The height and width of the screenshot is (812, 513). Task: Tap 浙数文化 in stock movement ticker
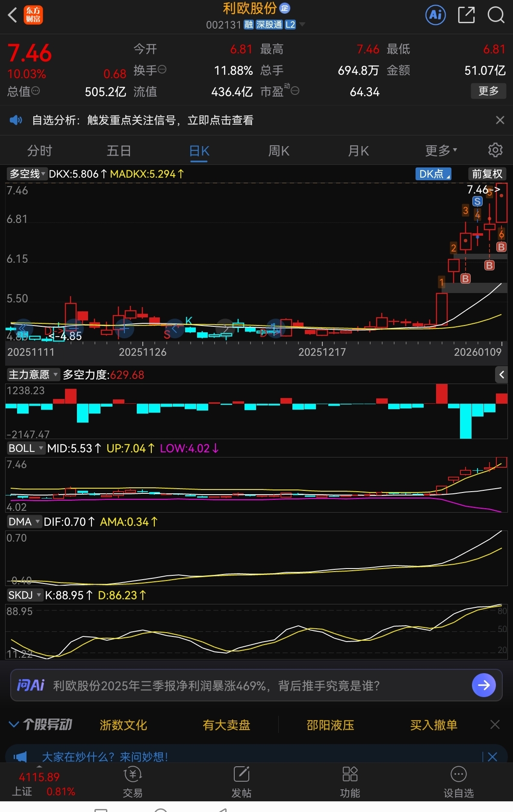(123, 725)
